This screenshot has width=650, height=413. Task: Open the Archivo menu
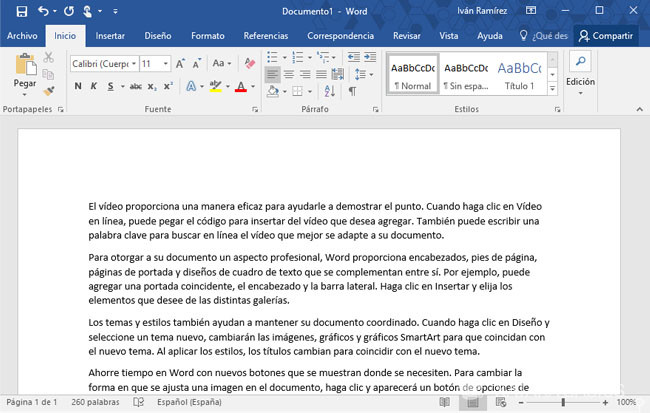pos(22,36)
